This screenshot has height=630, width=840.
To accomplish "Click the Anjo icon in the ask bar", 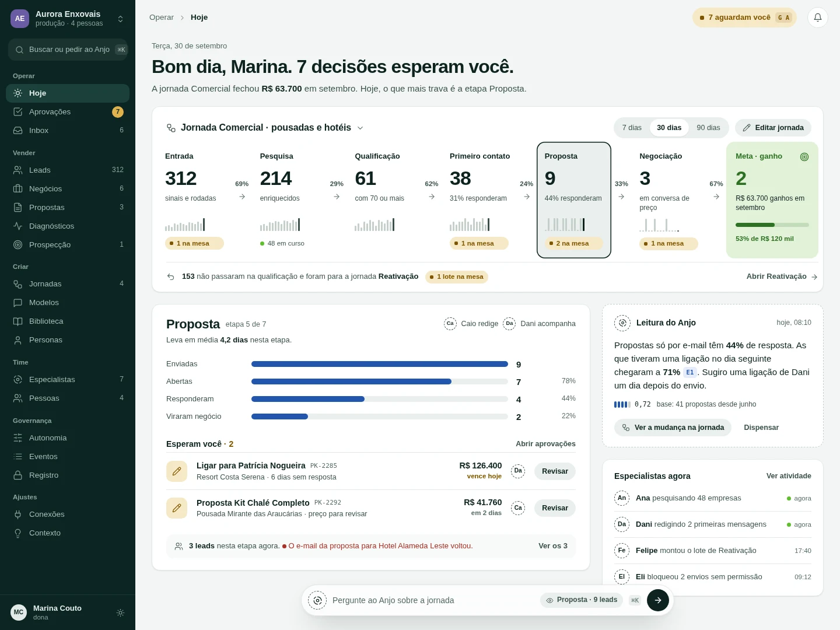I will [317, 600].
